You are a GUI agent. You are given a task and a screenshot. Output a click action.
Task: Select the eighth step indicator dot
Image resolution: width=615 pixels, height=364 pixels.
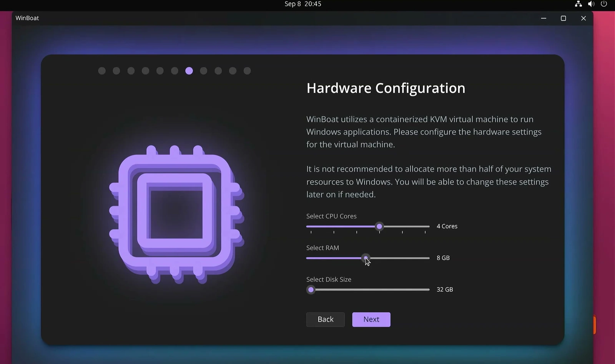pos(204,71)
